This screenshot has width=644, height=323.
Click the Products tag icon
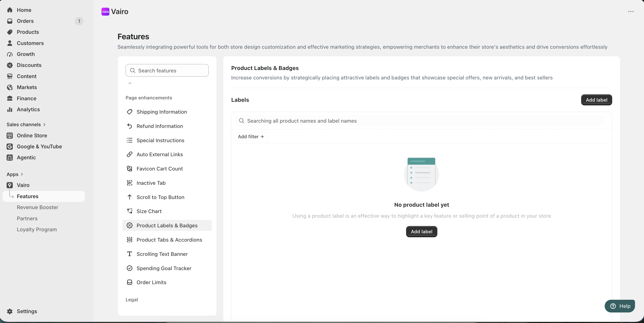[10, 32]
